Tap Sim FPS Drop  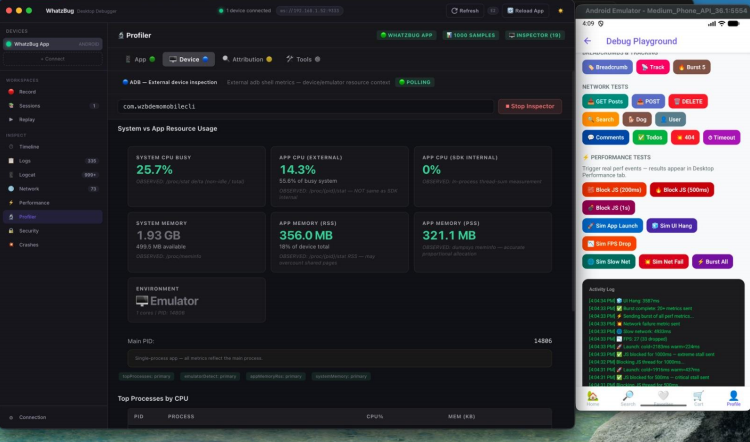click(x=609, y=243)
